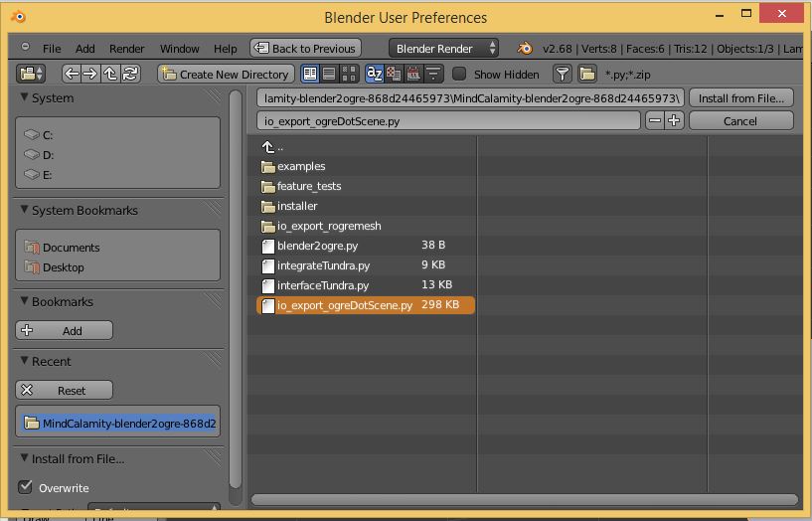Collapse the menu header toggle icon
The image size is (812, 521).
(25, 47)
